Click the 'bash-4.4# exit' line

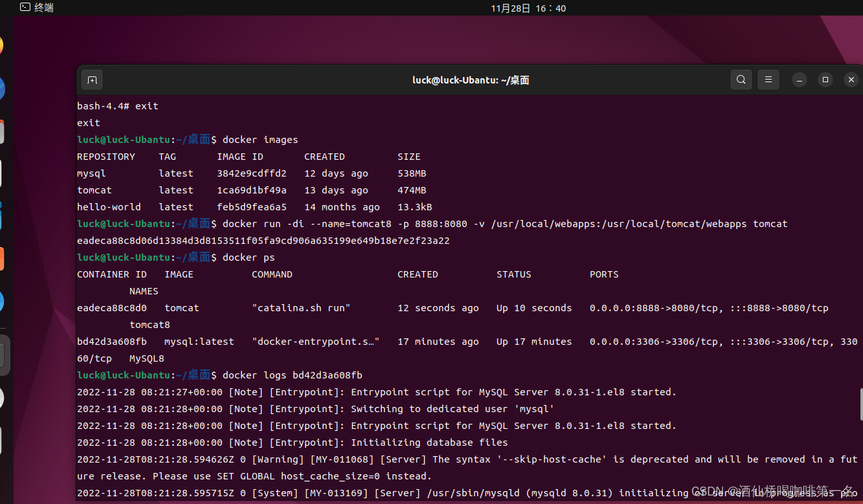118,106
